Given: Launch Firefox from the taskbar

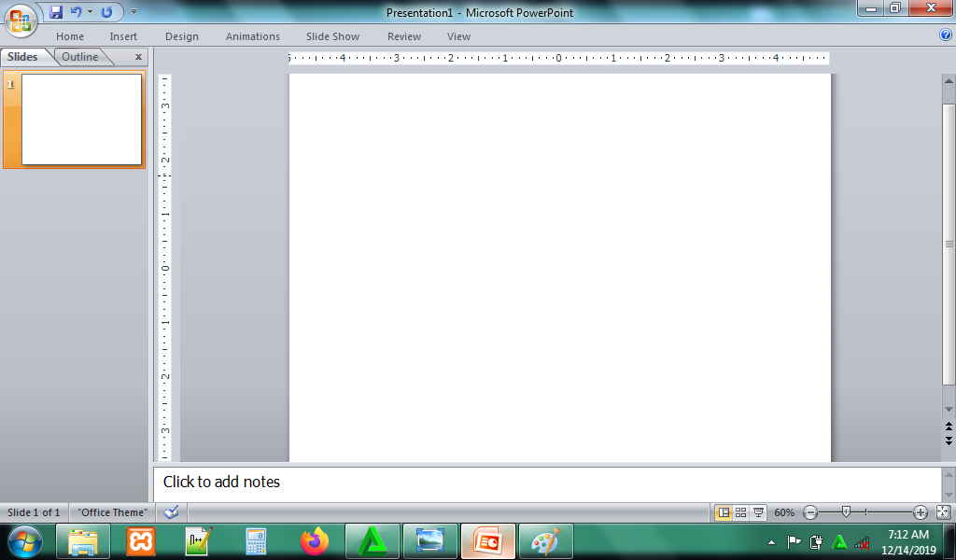Looking at the screenshot, I should coord(314,541).
